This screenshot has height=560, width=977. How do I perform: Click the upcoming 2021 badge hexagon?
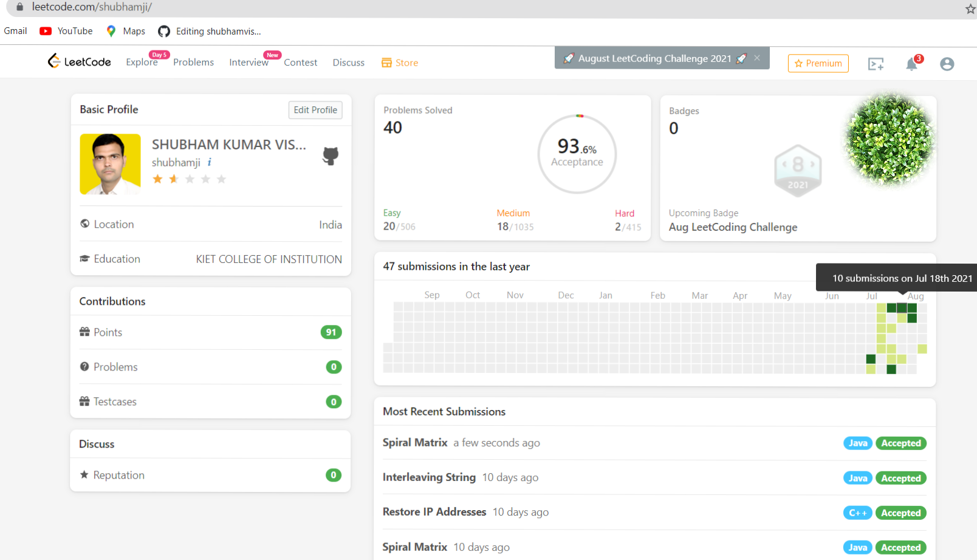[x=798, y=171]
